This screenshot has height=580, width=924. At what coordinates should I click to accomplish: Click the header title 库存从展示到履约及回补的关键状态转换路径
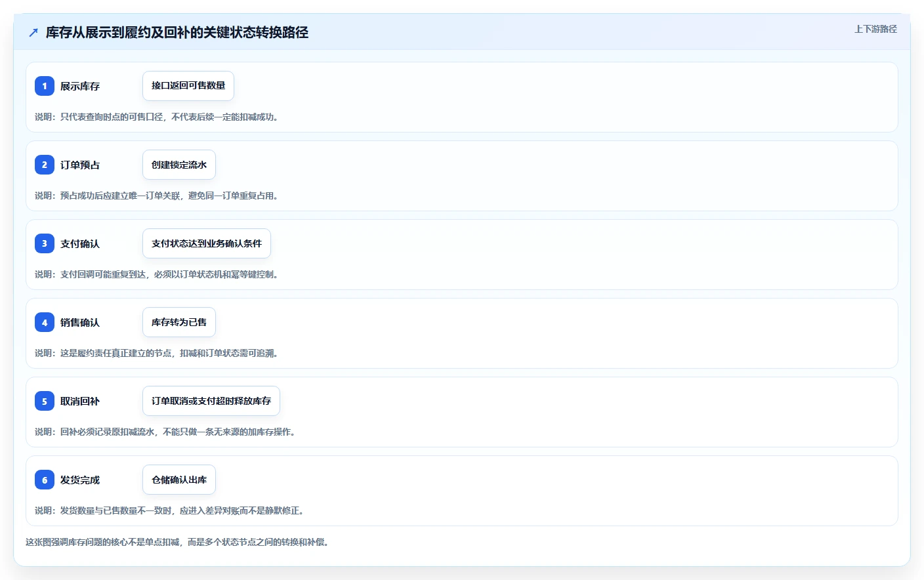177,33
